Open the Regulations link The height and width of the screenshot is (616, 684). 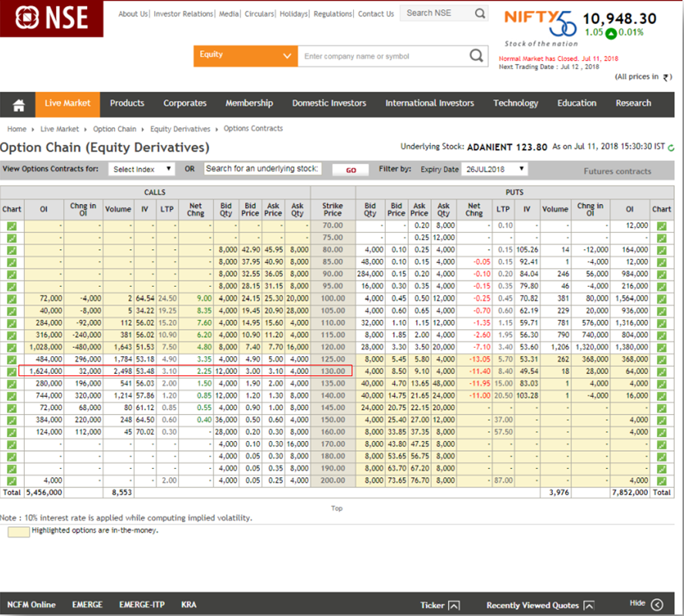click(x=333, y=14)
